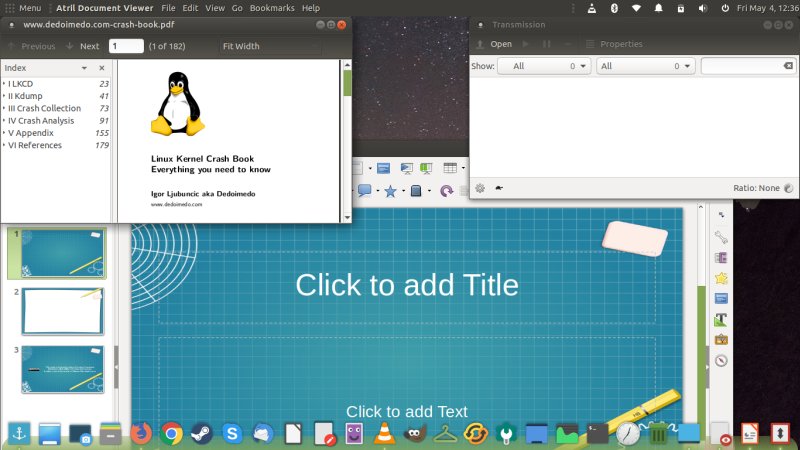Click the 3D objects cylinder icon
The height and width of the screenshot is (450, 800).
coord(416,191)
